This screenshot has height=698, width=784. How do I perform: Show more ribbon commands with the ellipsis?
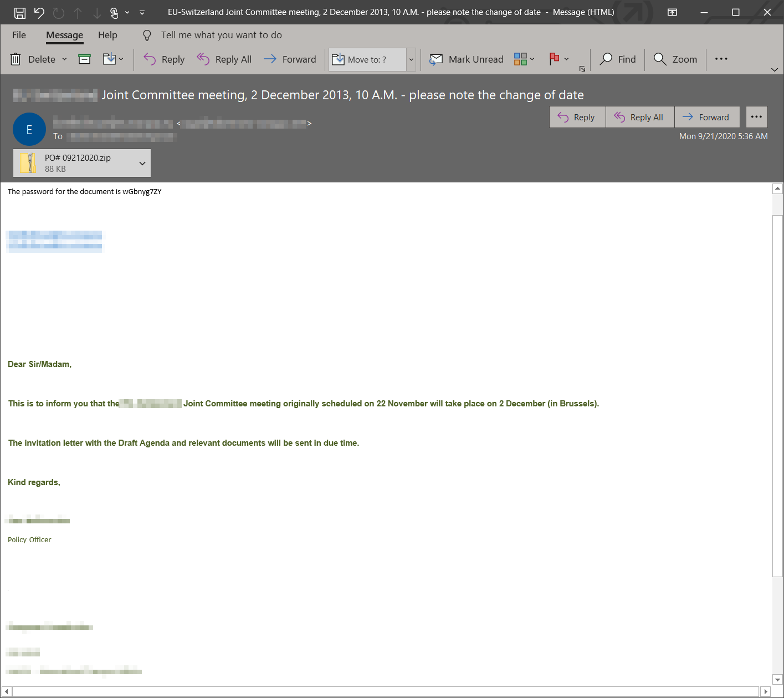pyautogui.click(x=721, y=59)
